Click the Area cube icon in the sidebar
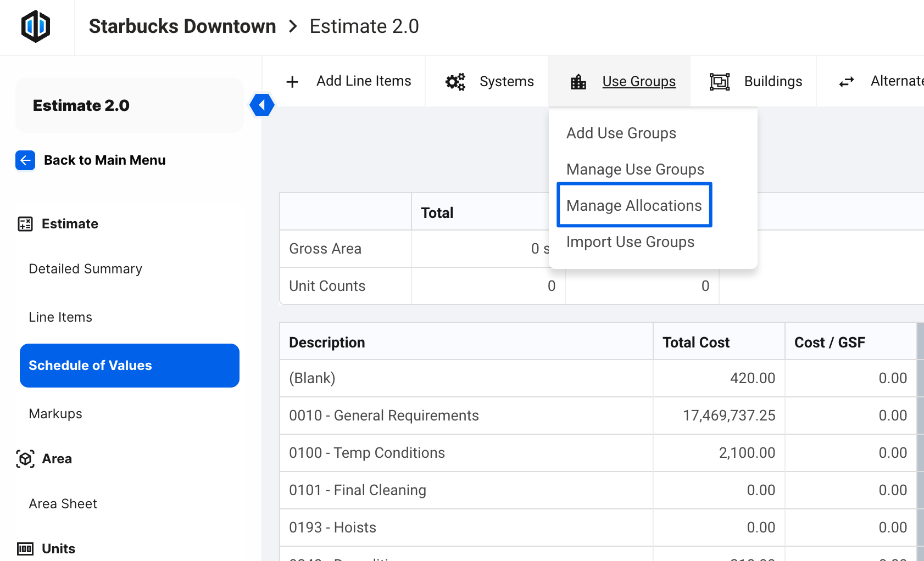 point(25,458)
